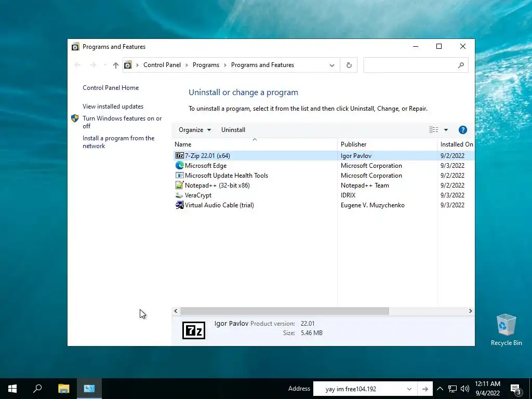
Task: Expand the view options dropdown arrow
Action: pyautogui.click(x=446, y=130)
